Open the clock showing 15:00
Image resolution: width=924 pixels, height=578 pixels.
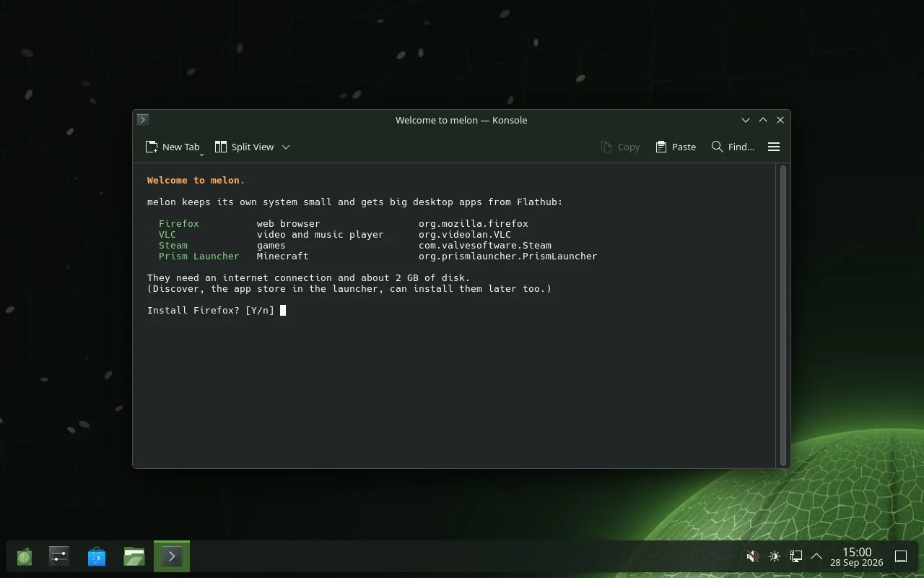(857, 556)
